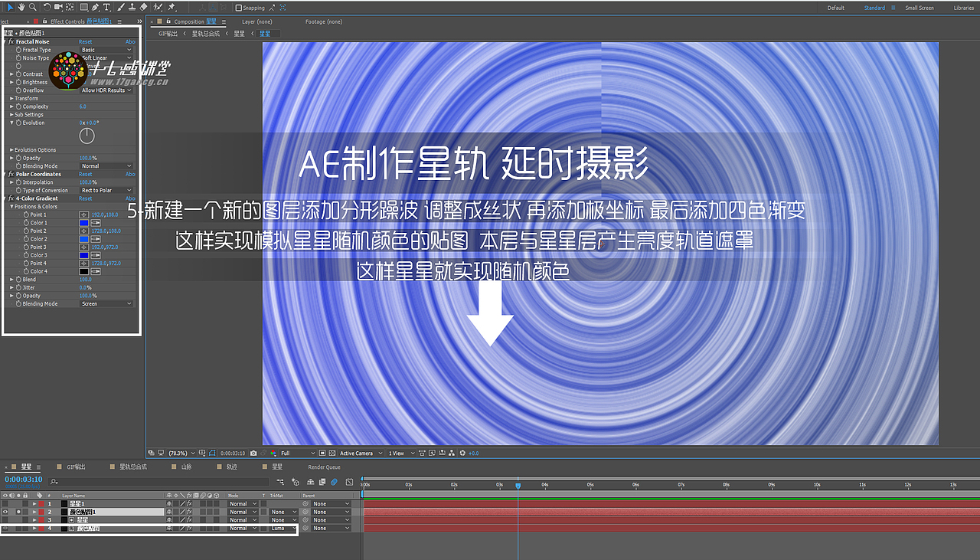This screenshot has height=560, width=980.
Task: Select the Brush tool
Action: click(x=120, y=6)
